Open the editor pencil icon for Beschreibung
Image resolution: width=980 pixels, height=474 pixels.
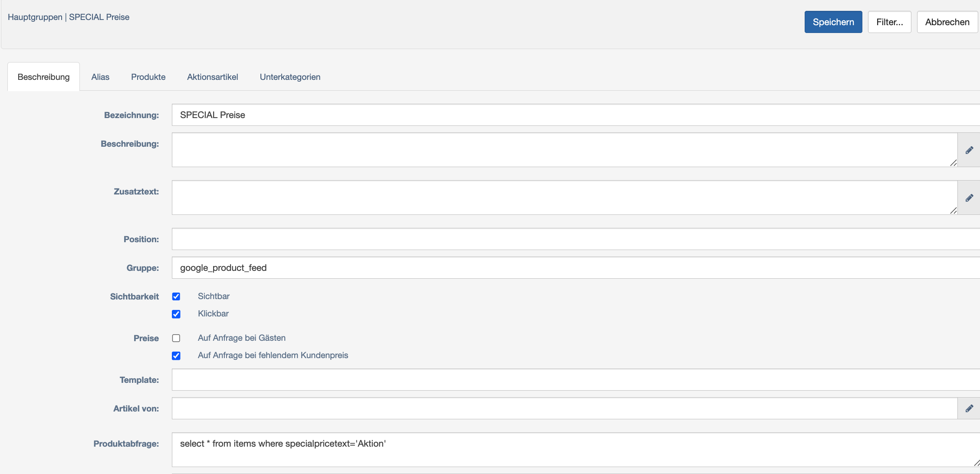pyautogui.click(x=969, y=150)
